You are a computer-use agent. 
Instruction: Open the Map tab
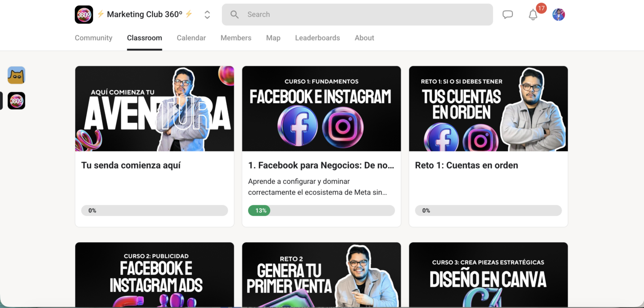(273, 38)
